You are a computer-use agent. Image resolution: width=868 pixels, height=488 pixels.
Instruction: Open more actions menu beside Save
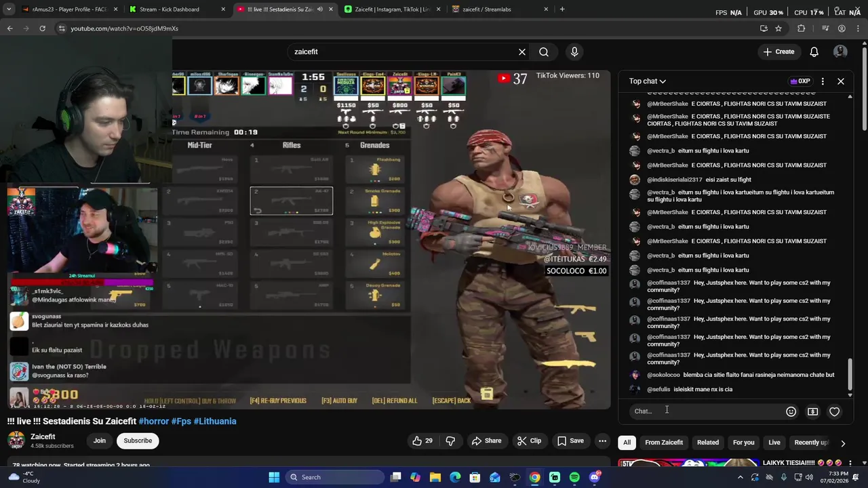(x=602, y=441)
